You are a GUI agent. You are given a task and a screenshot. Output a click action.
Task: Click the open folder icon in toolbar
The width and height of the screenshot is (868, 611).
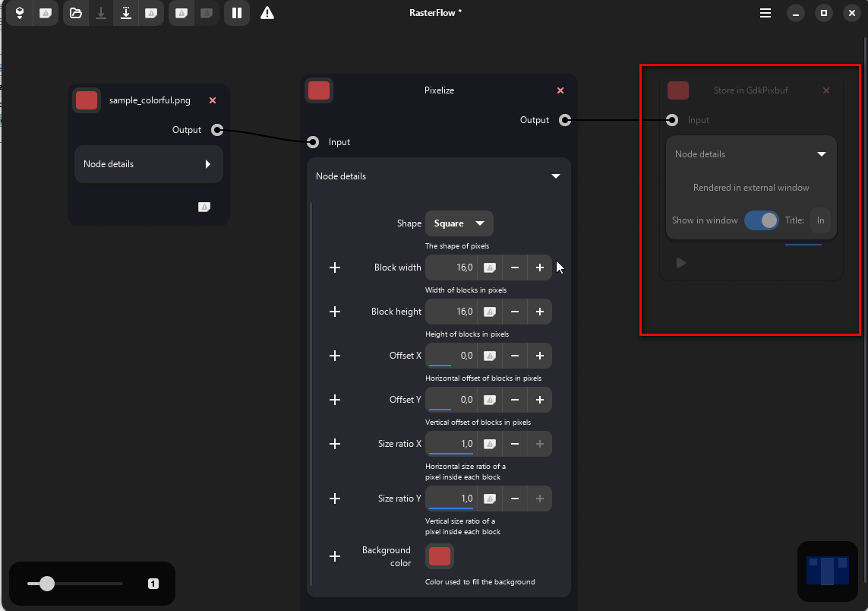tap(75, 13)
